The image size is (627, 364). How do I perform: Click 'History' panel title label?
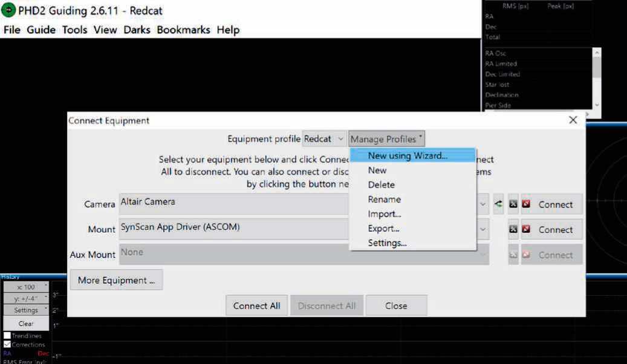[10, 276]
